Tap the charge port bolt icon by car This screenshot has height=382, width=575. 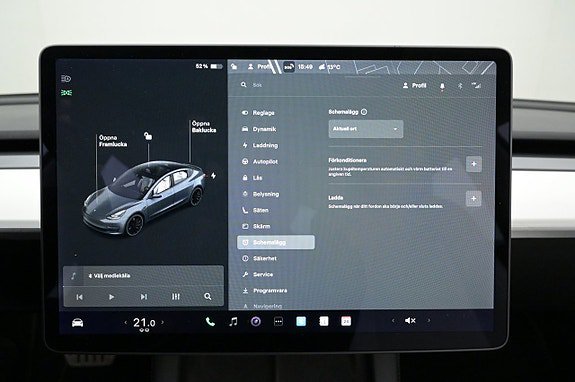213,176
